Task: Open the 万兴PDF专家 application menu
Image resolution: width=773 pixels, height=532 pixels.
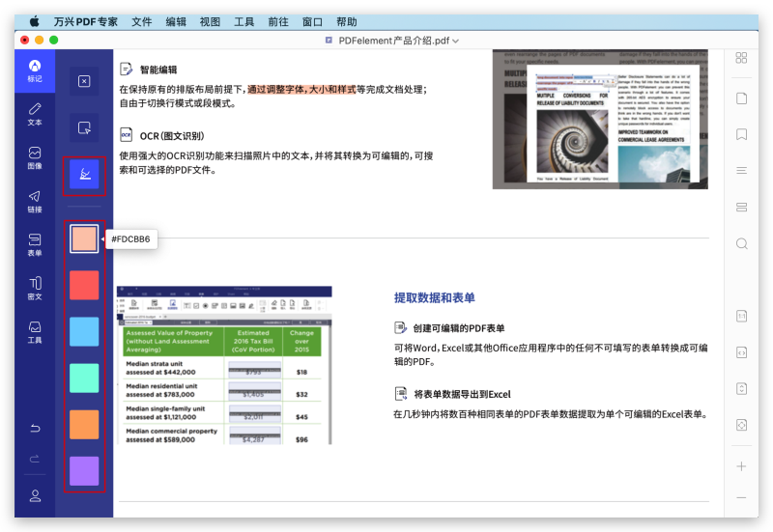Action: click(86, 21)
